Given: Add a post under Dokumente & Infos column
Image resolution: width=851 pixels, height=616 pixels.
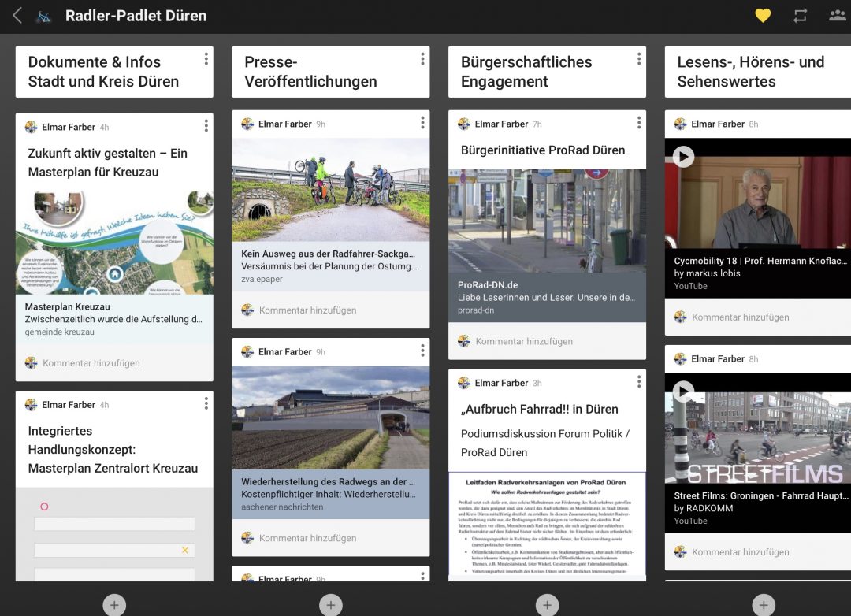Looking at the screenshot, I should pos(114,605).
